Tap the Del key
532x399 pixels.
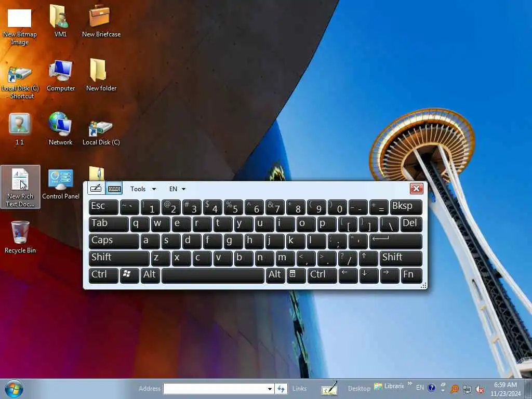pos(411,224)
